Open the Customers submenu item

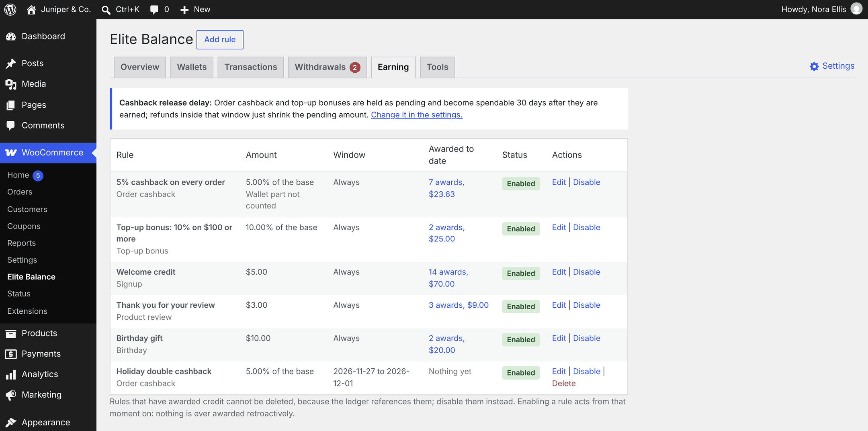[x=27, y=209]
